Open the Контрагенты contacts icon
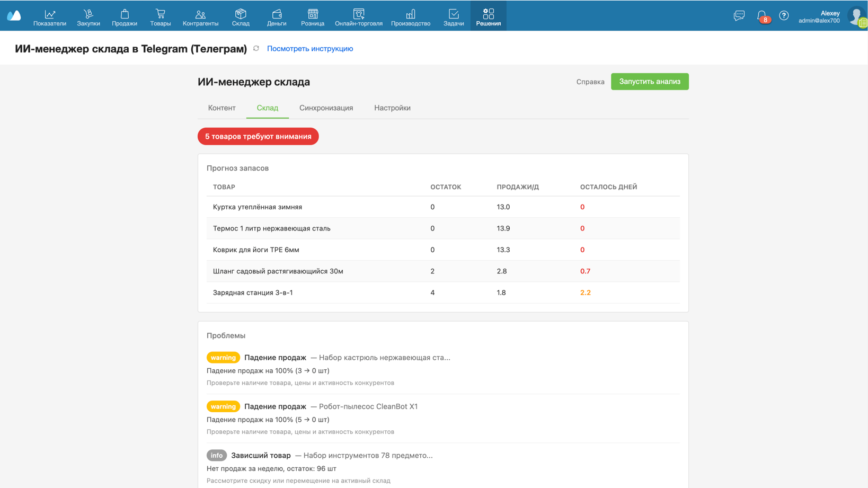The height and width of the screenshot is (488, 868). tap(200, 14)
